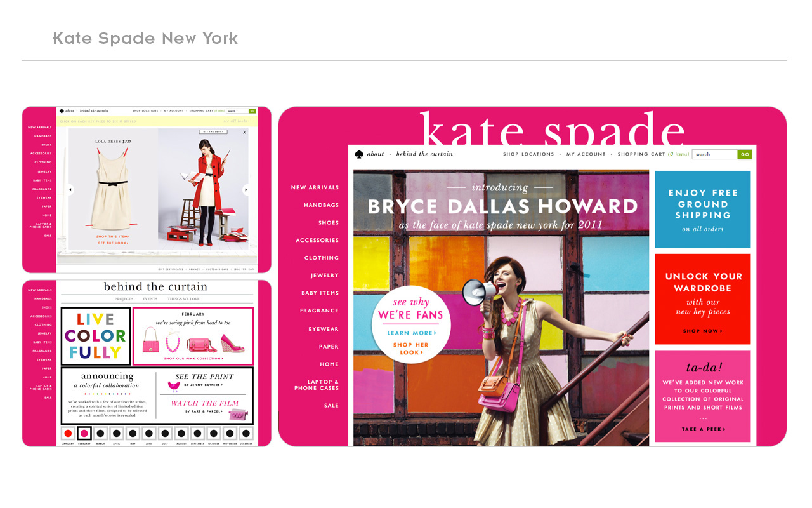Choose the March month dot
812x508 pixels.
tap(100, 433)
